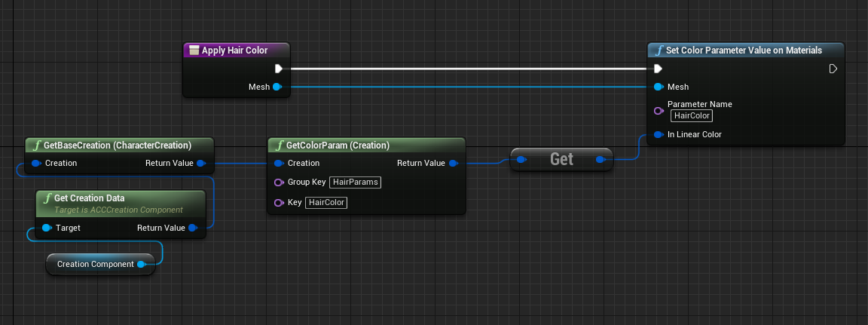The image size is (868, 325).
Task: Click the GetBaseCreation Return Value pin
Action: pyautogui.click(x=200, y=163)
